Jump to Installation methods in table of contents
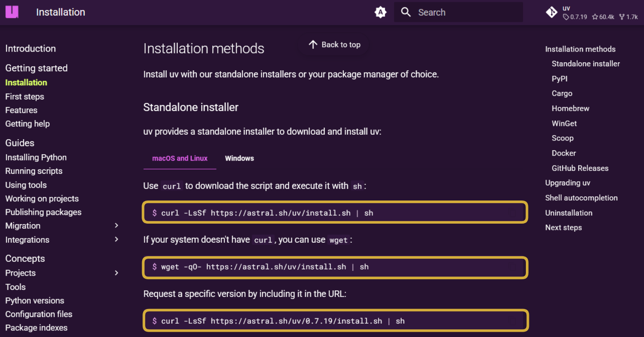The height and width of the screenshot is (337, 644). 580,49
